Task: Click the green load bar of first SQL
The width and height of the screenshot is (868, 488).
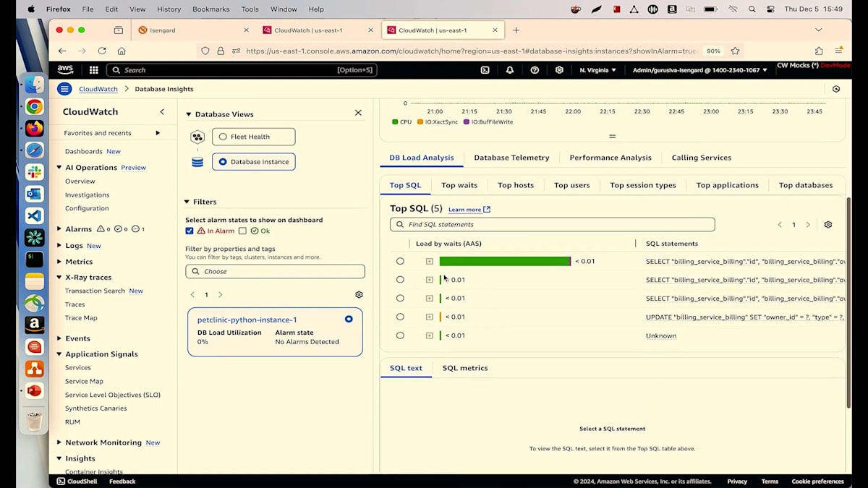Action: click(x=505, y=261)
